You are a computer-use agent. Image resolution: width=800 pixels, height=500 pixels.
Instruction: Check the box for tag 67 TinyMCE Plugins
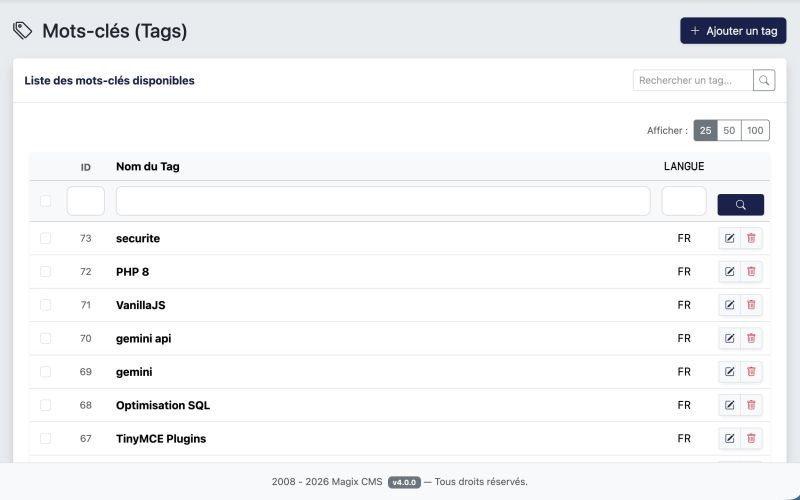(45, 438)
